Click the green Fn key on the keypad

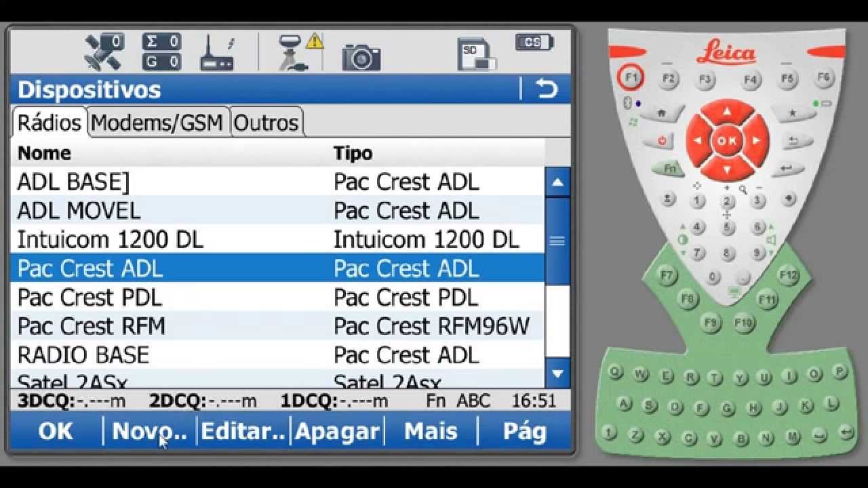[669, 169]
